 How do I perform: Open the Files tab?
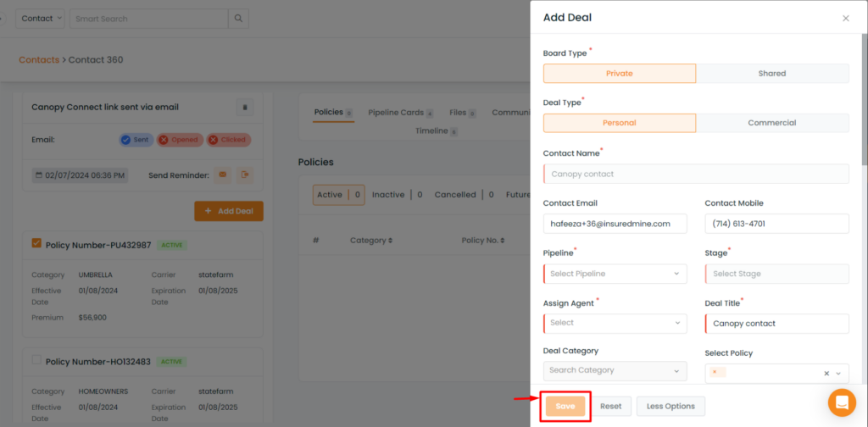[x=463, y=113]
